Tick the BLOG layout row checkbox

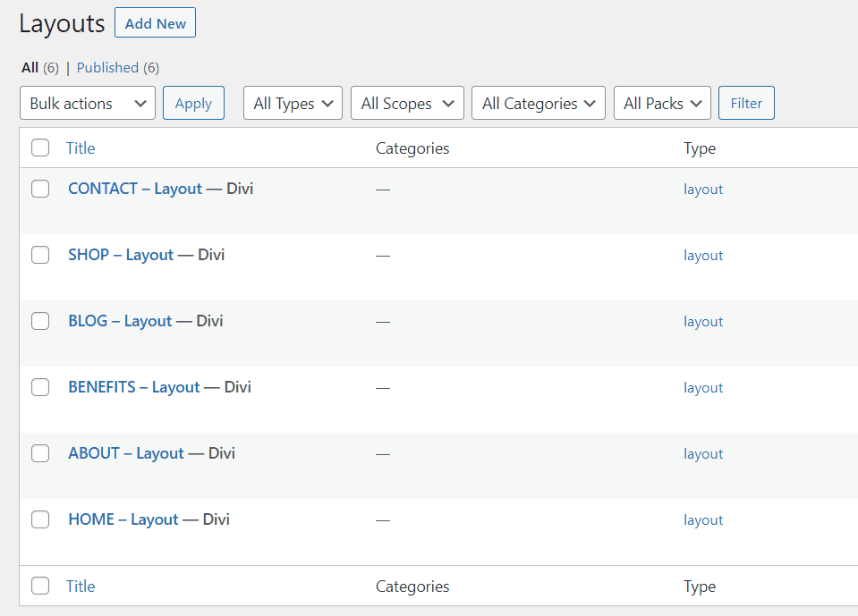40,321
